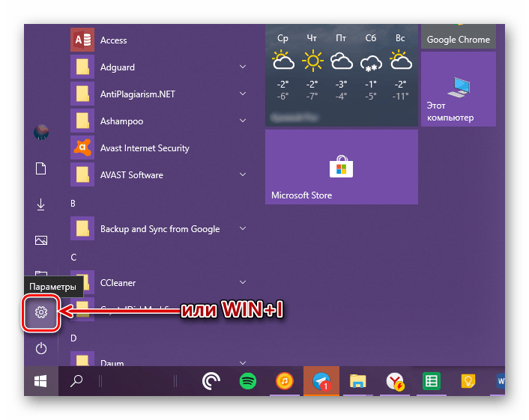Click the Параметры tooltip label
The width and height of the screenshot is (529, 420).
pyautogui.click(x=52, y=287)
